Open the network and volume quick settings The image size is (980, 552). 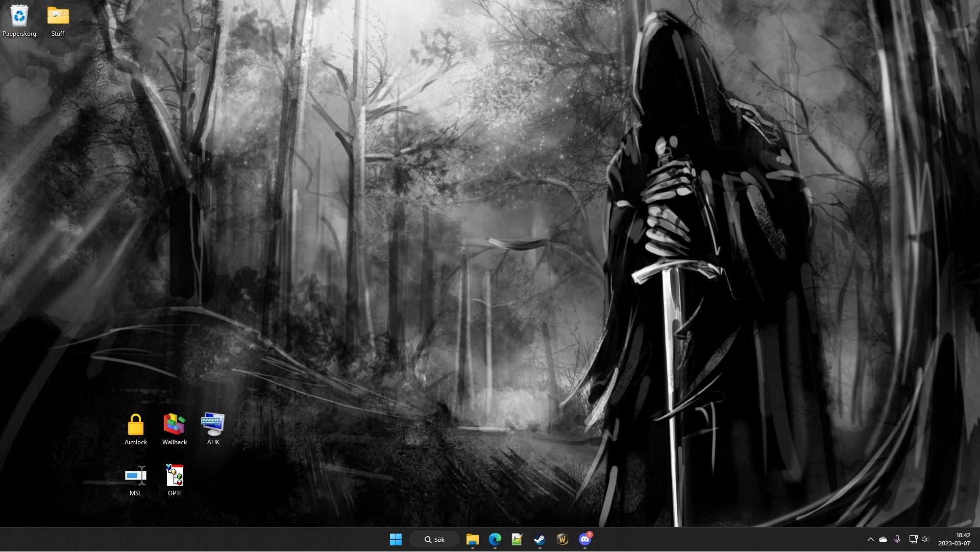tap(919, 540)
